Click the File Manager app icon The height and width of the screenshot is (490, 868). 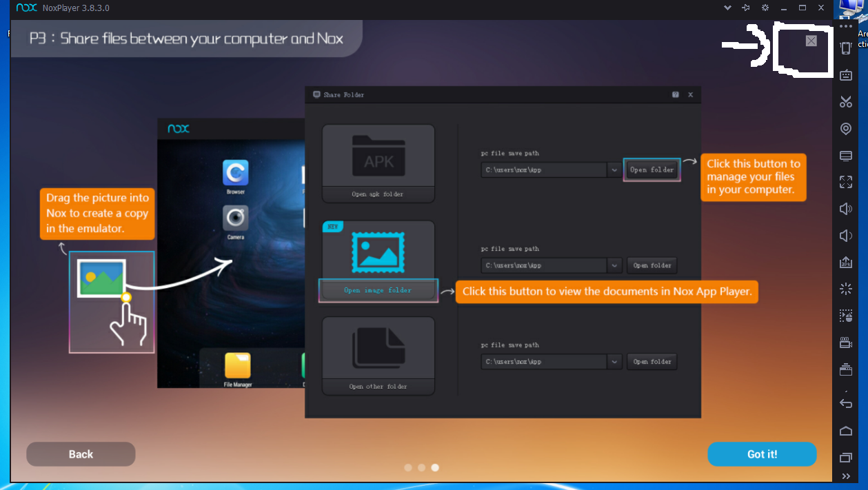click(x=238, y=366)
